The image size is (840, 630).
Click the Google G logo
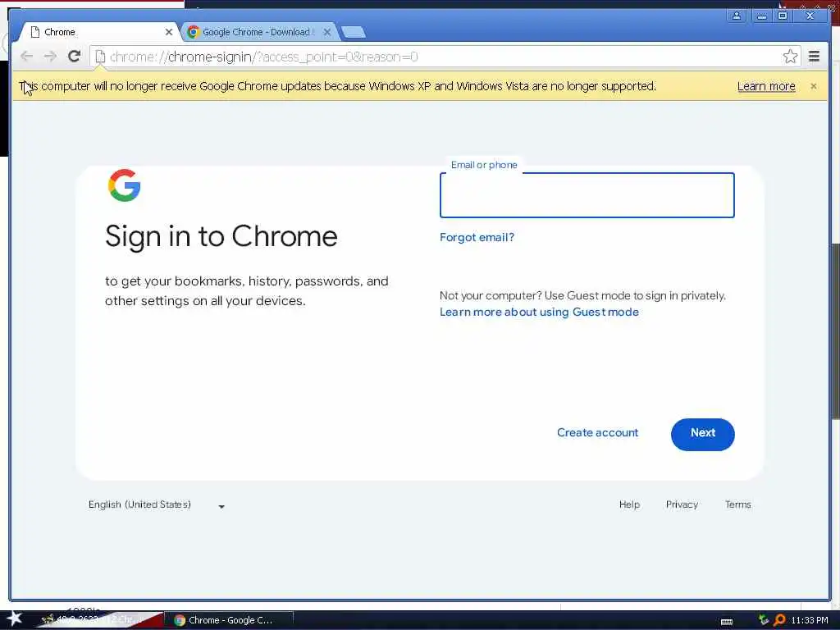[x=125, y=185]
